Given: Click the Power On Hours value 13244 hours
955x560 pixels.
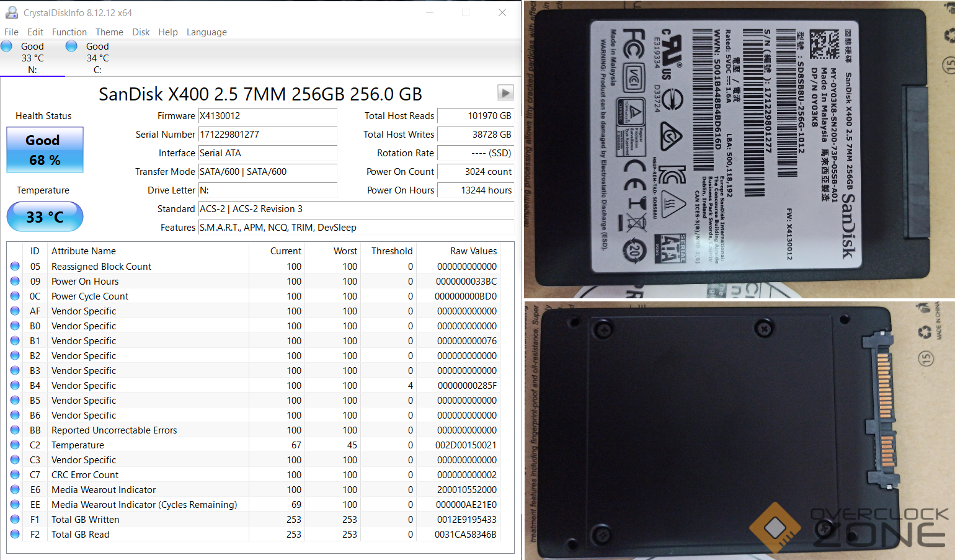Looking at the screenshot, I should [476, 190].
